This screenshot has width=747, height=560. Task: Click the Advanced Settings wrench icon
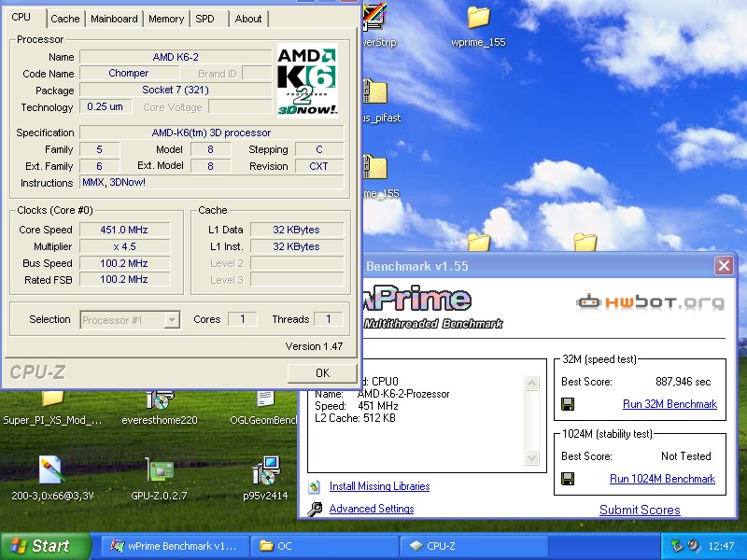click(x=315, y=509)
